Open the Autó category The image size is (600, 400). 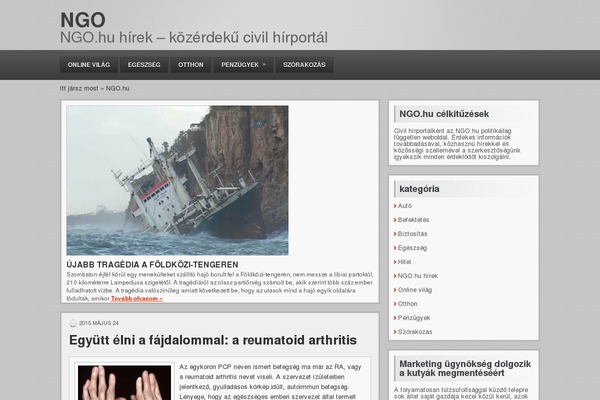[x=405, y=206]
